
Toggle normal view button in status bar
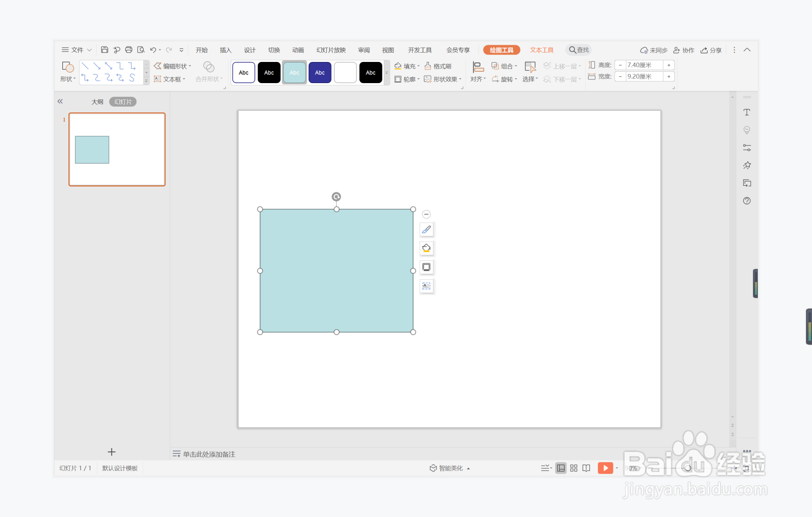pos(561,468)
